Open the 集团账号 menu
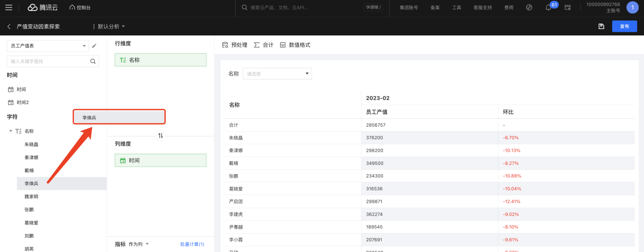 [409, 8]
